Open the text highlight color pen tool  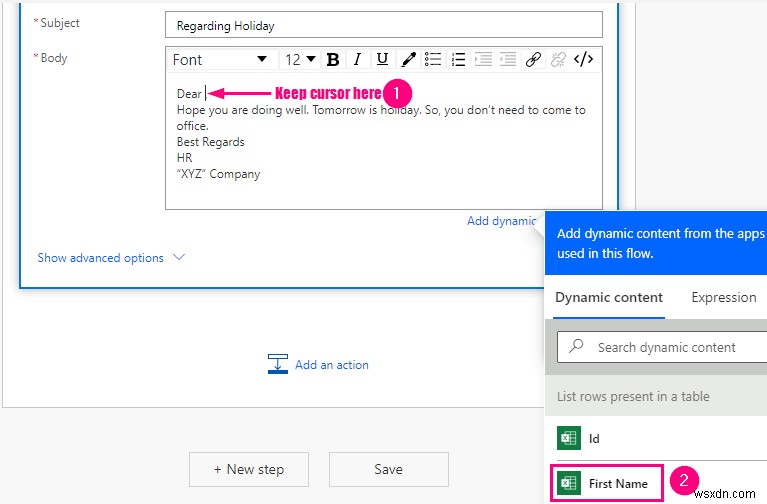tap(408, 60)
